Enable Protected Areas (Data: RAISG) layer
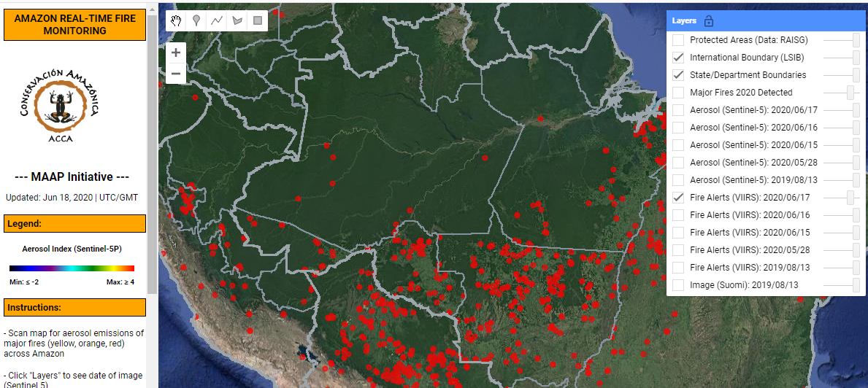The width and height of the screenshot is (868, 388). (x=678, y=40)
